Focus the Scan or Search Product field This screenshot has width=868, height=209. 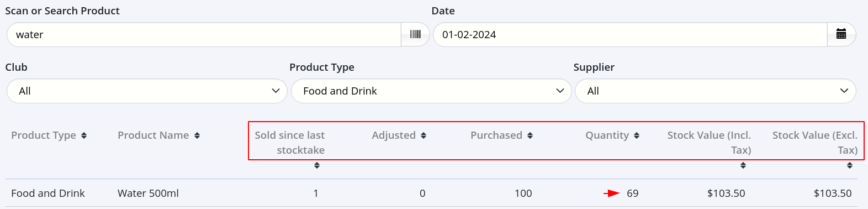204,34
